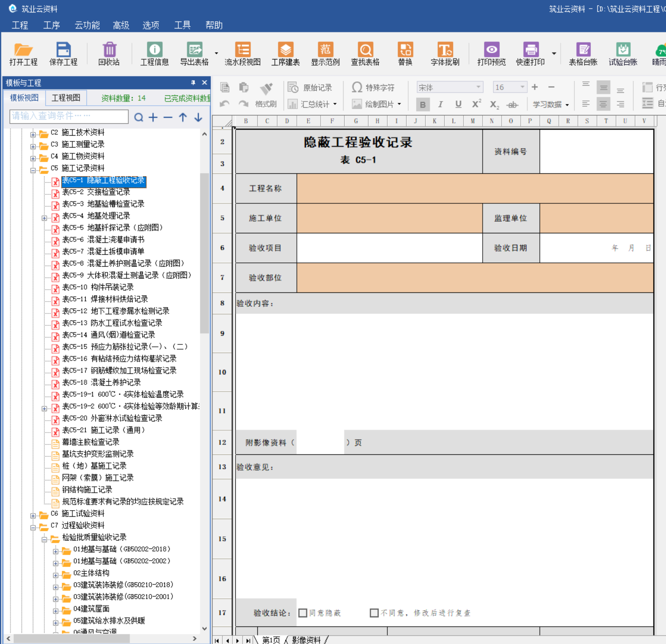This screenshot has width=666, height=644.
Task: Switch to 工程视图 tab
Action: pyautogui.click(x=66, y=98)
